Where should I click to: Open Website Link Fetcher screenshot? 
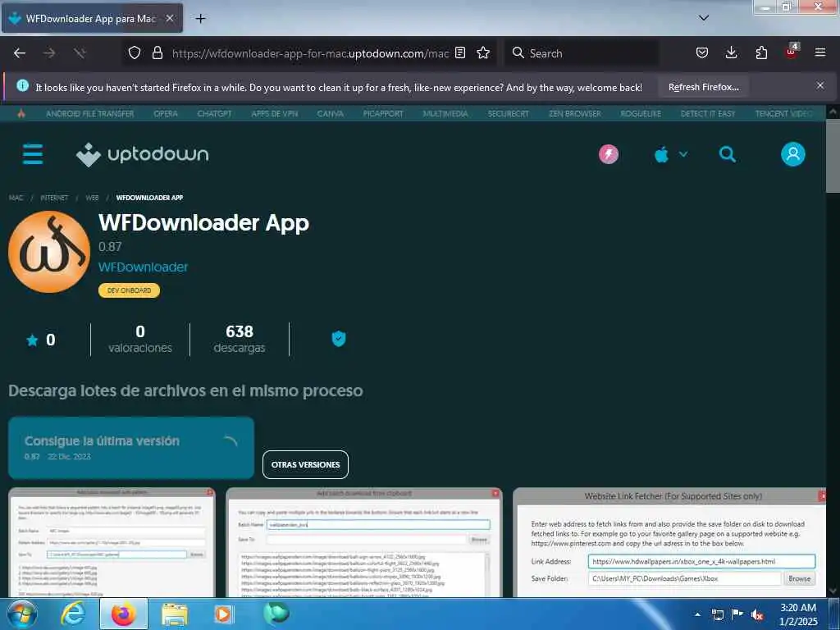[x=669, y=542]
